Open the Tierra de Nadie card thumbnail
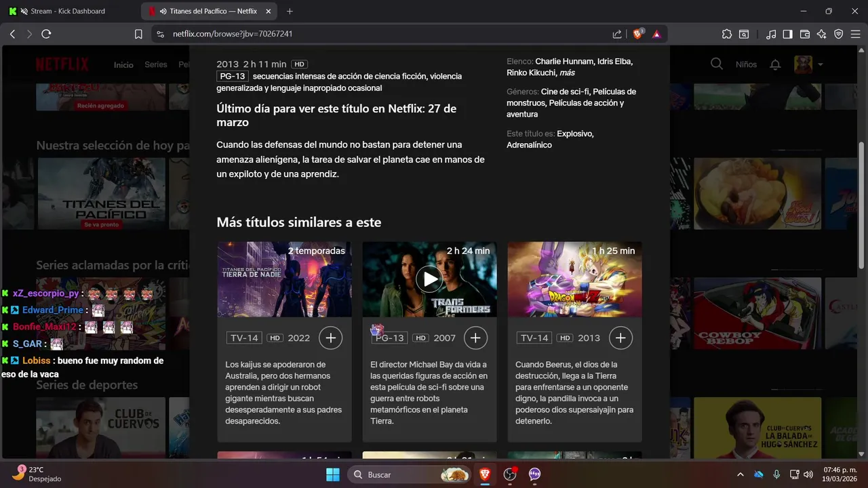The height and width of the screenshot is (488, 868). (x=284, y=279)
